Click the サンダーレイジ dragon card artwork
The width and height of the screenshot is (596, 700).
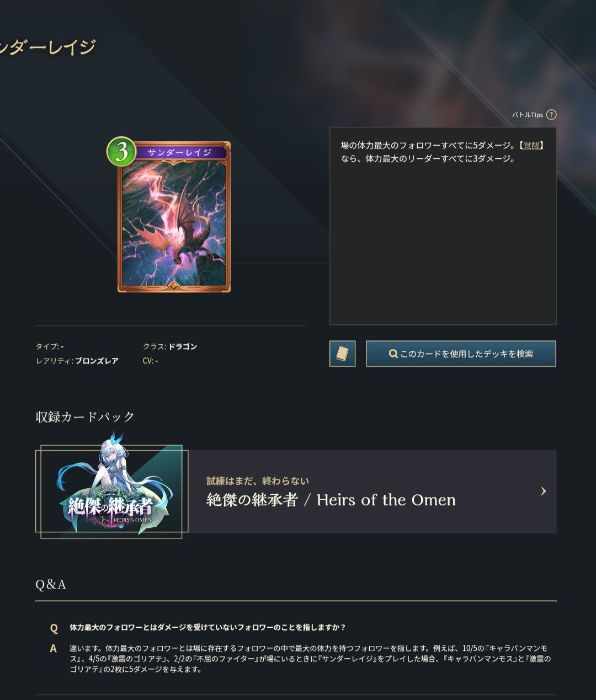pos(174,223)
